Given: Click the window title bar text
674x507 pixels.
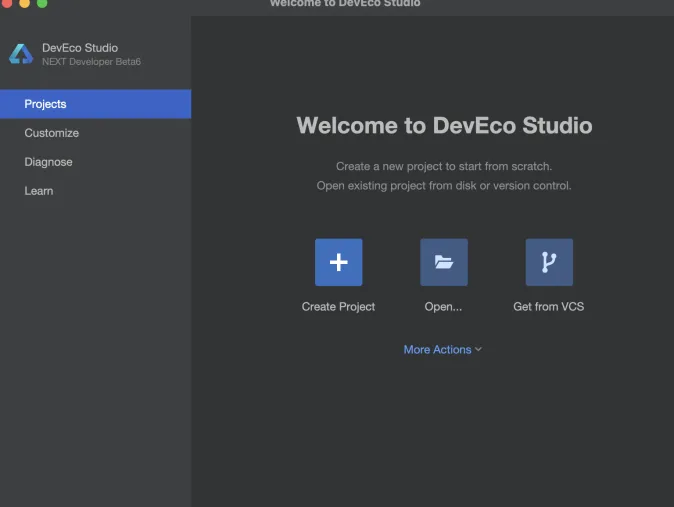Looking at the screenshot, I should (345, 4).
